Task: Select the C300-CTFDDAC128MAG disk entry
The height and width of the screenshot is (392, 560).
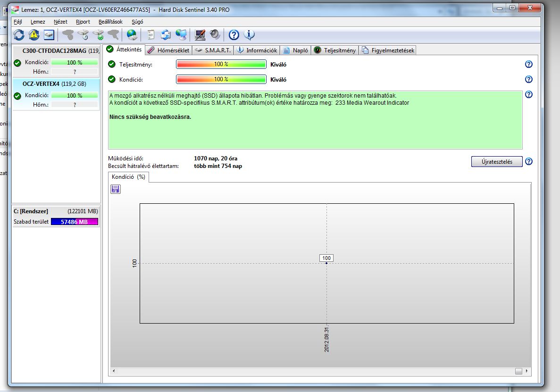Action: [56, 61]
